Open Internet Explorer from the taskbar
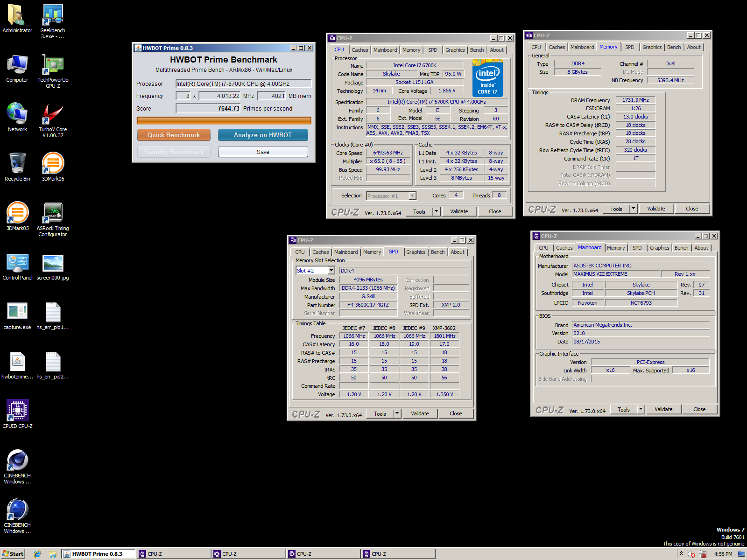This screenshot has height=560, width=747. 37,554
